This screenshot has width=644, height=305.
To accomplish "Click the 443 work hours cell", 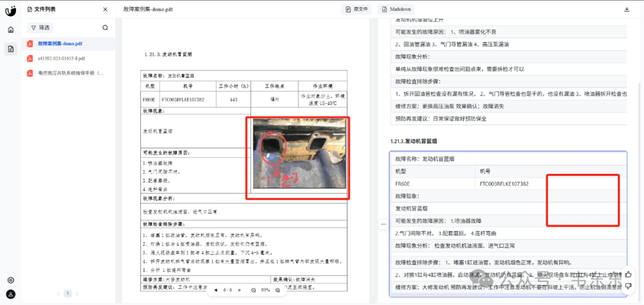I will point(233,99).
